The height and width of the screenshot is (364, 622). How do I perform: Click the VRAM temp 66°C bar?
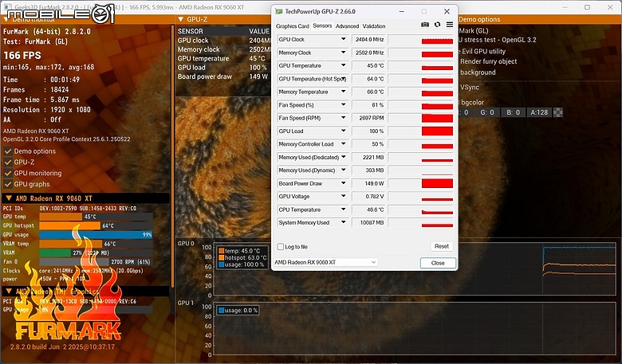pyautogui.click(x=96, y=244)
